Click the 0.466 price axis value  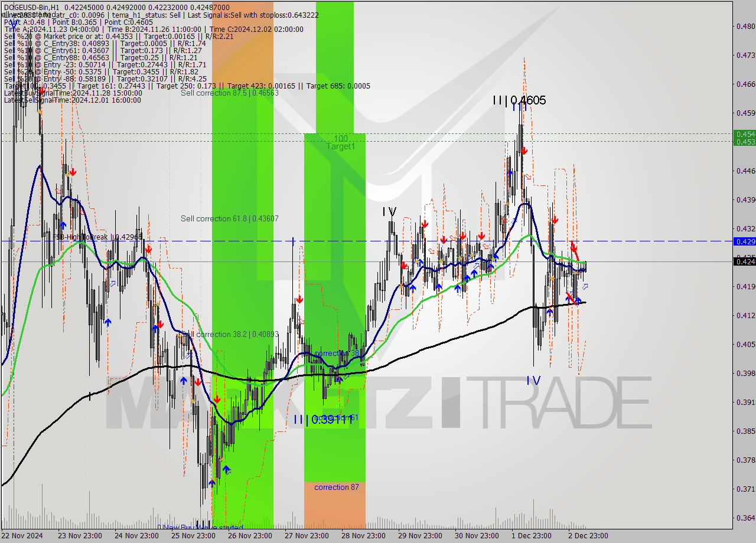coord(745,84)
